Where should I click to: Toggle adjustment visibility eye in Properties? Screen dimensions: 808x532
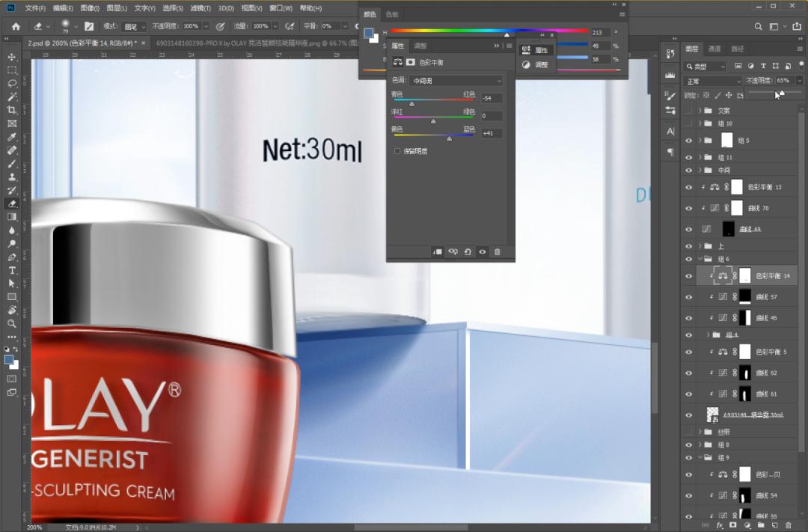pos(483,251)
